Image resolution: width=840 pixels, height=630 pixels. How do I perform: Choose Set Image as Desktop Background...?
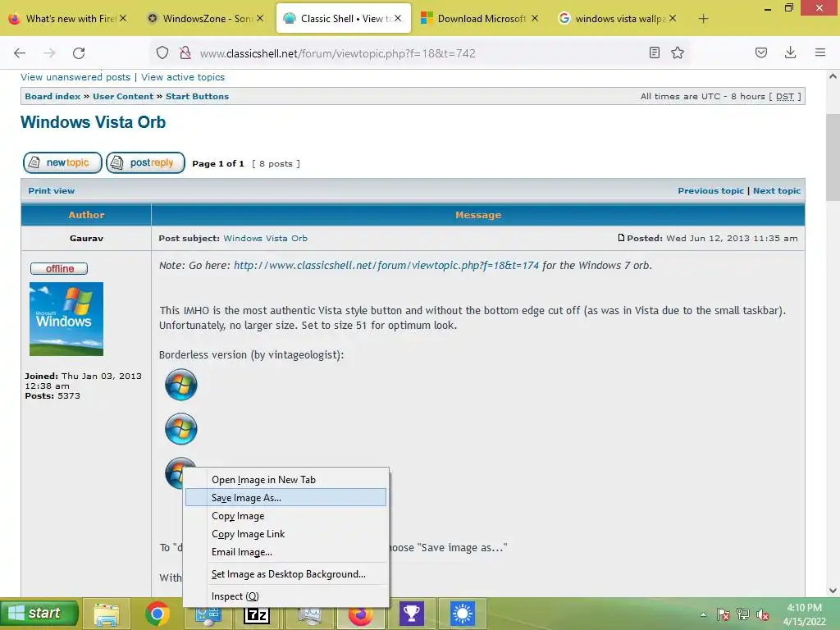tap(285, 573)
